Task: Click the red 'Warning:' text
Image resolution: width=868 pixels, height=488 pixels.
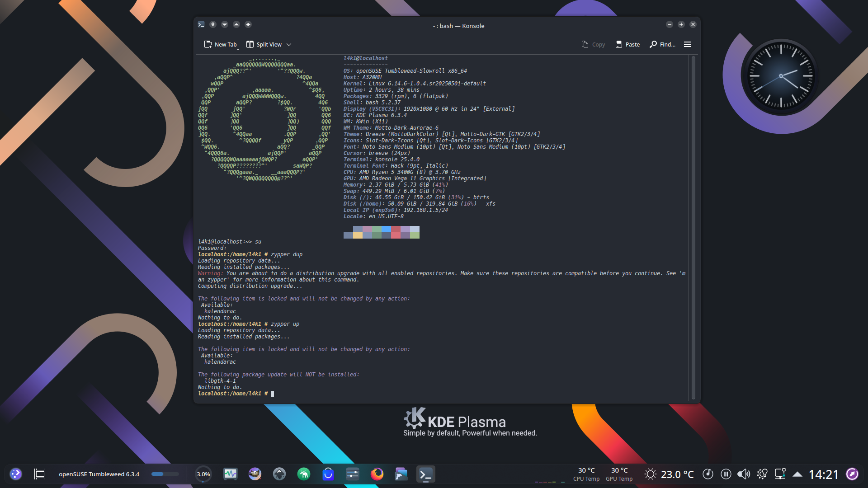Action: point(211,273)
